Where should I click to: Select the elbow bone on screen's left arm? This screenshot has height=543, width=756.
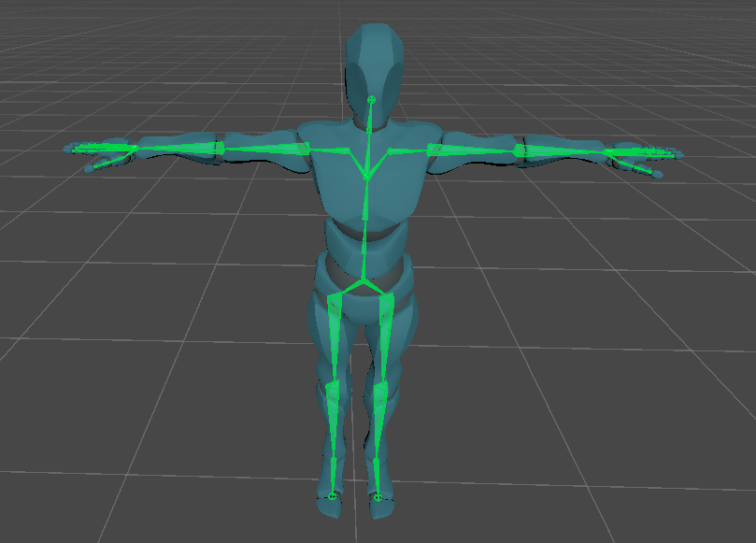[220, 148]
